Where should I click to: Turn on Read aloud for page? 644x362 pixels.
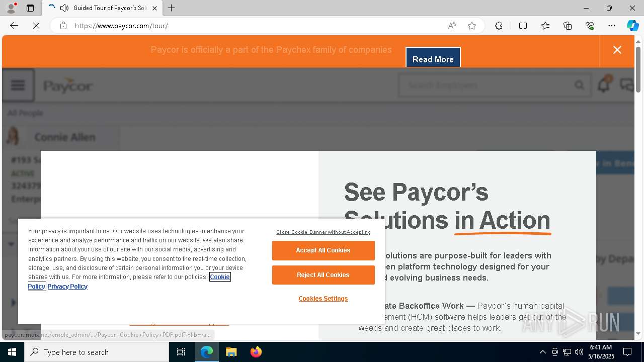452,26
